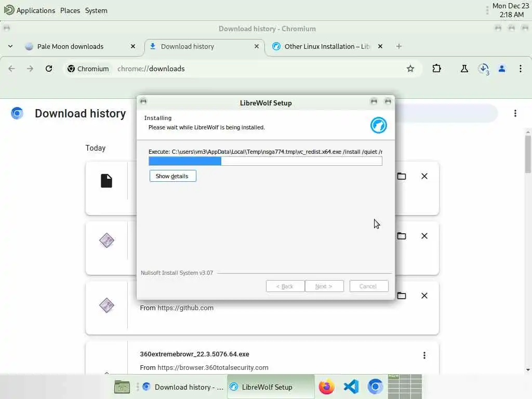Screen dimensions: 532x399
Task: Click the scrollbar's down arrow
Action: coord(528,370)
